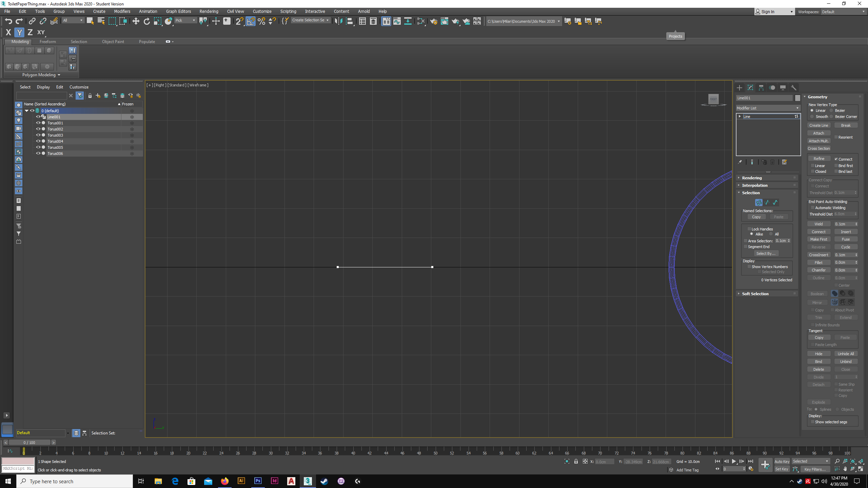Open the Motion command panel tab

pos(772,87)
